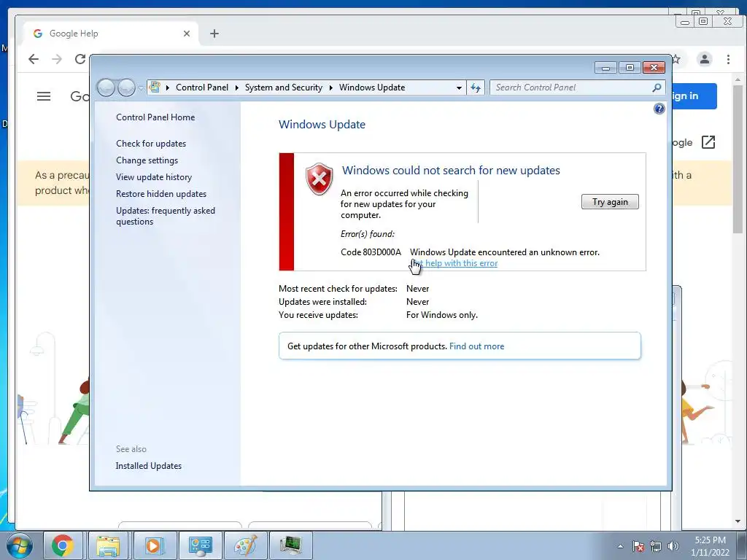Open Chrome's profile avatar icon
Screen dimensions: 747x560
coord(705,59)
